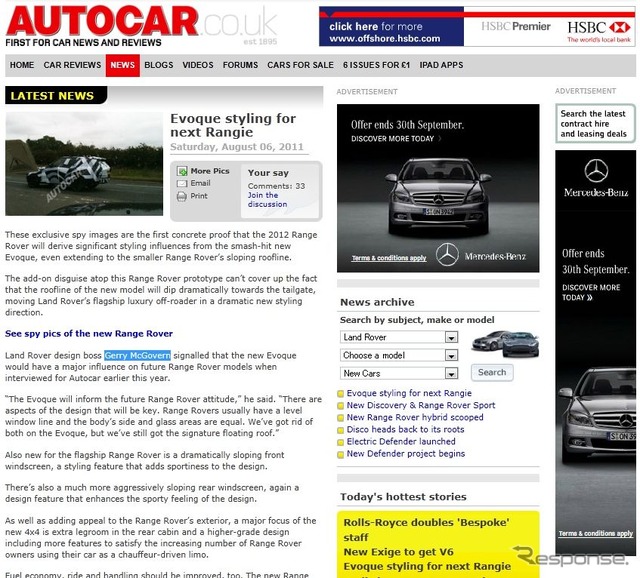This screenshot has height=578, width=640.
Task: Click the Print article link
Action: [199, 196]
